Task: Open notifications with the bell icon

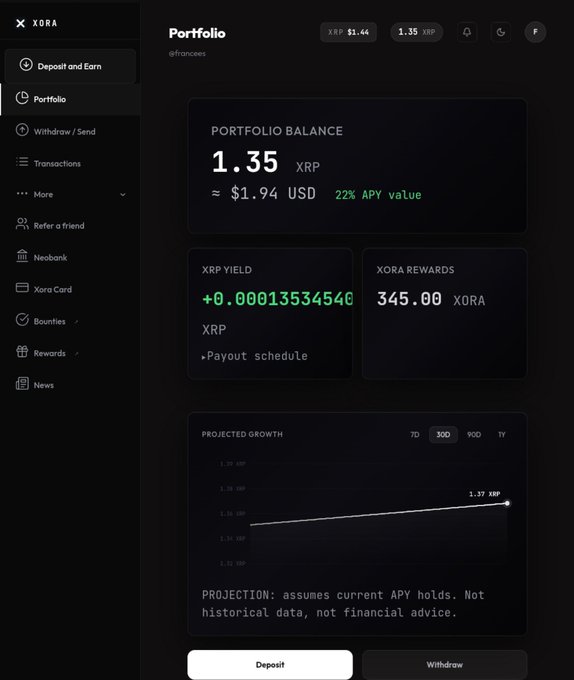Action: tap(467, 32)
